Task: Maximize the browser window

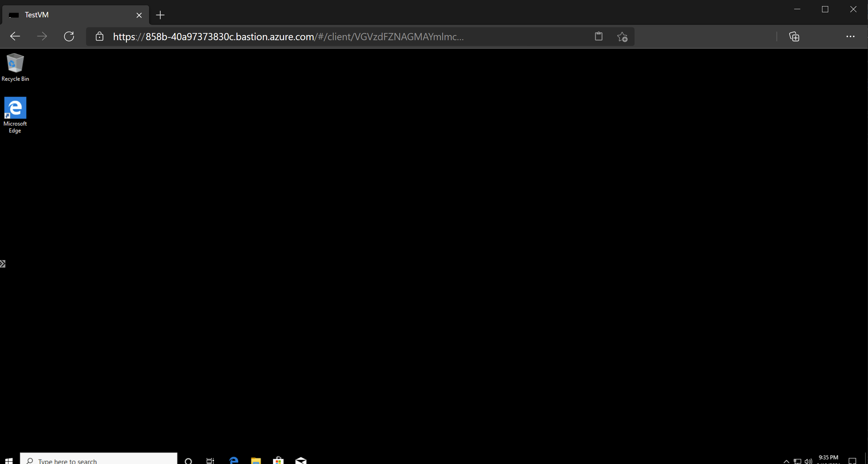Action: click(x=825, y=9)
